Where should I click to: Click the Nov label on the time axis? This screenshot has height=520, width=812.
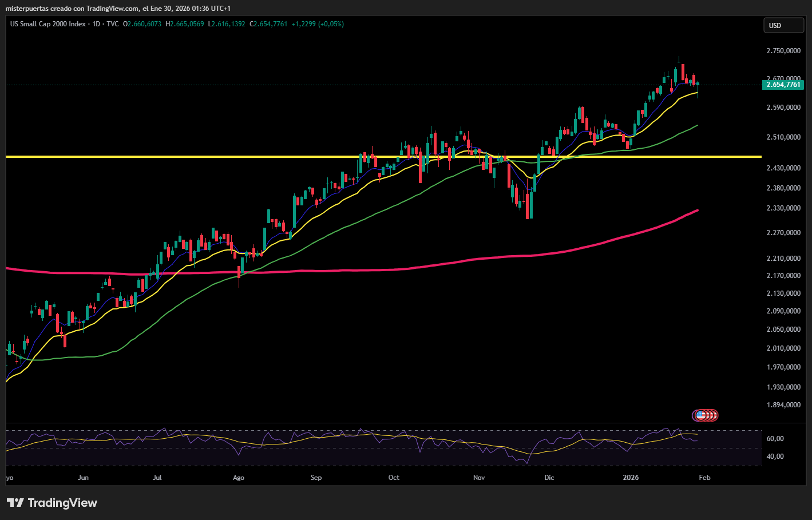(479, 478)
